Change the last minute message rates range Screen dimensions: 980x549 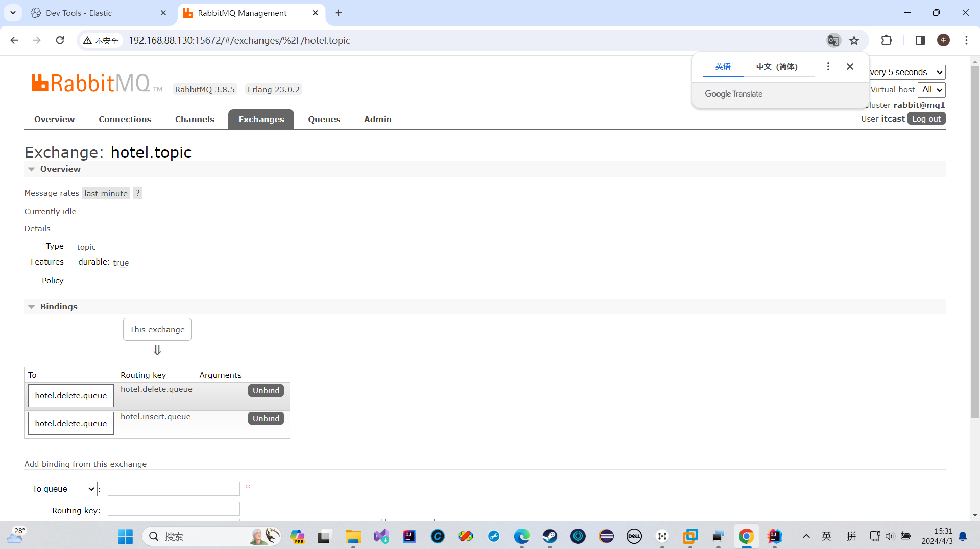[x=106, y=193]
